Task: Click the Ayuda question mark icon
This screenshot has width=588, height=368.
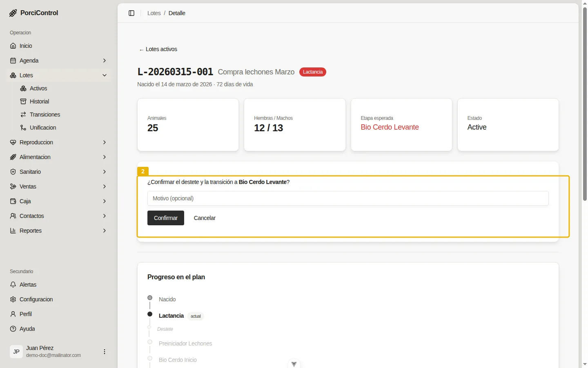Action: coord(13,329)
